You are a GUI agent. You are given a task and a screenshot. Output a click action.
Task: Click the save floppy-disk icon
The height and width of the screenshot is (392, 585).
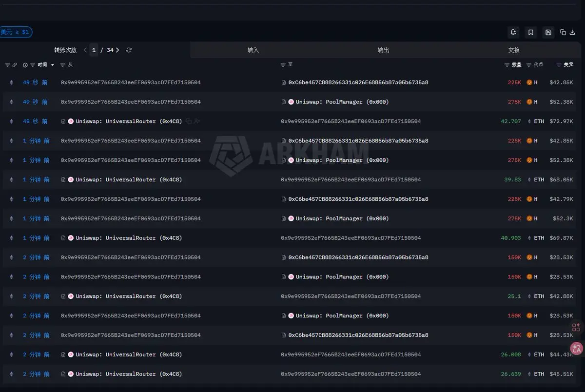(548, 32)
